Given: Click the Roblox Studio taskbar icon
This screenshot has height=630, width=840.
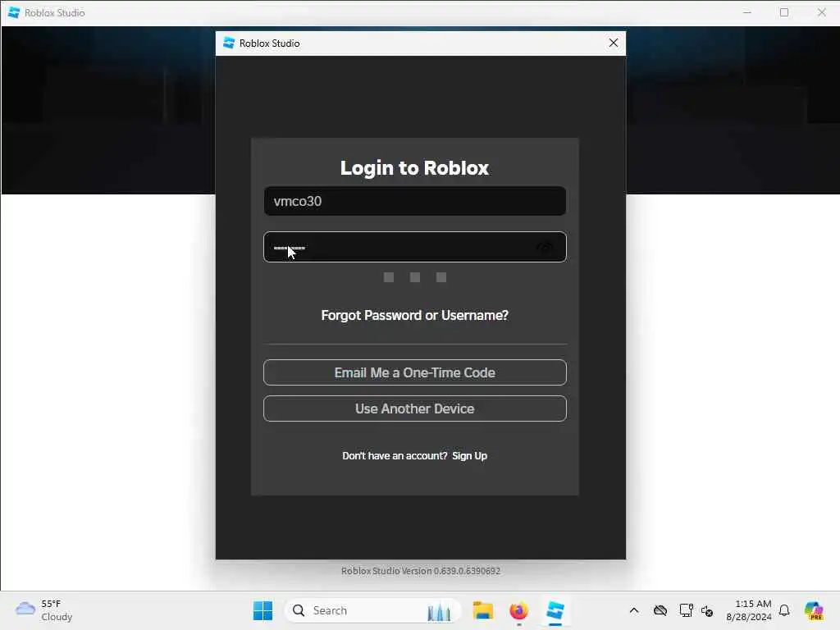Looking at the screenshot, I should (555, 610).
